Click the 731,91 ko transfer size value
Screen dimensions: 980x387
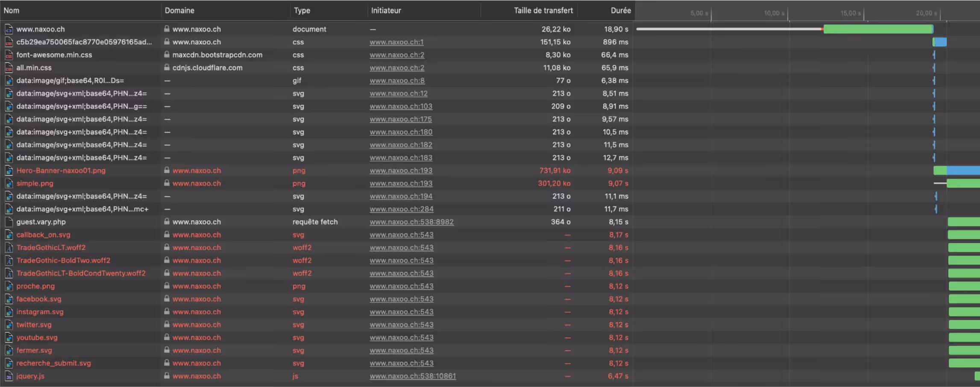[x=555, y=170]
